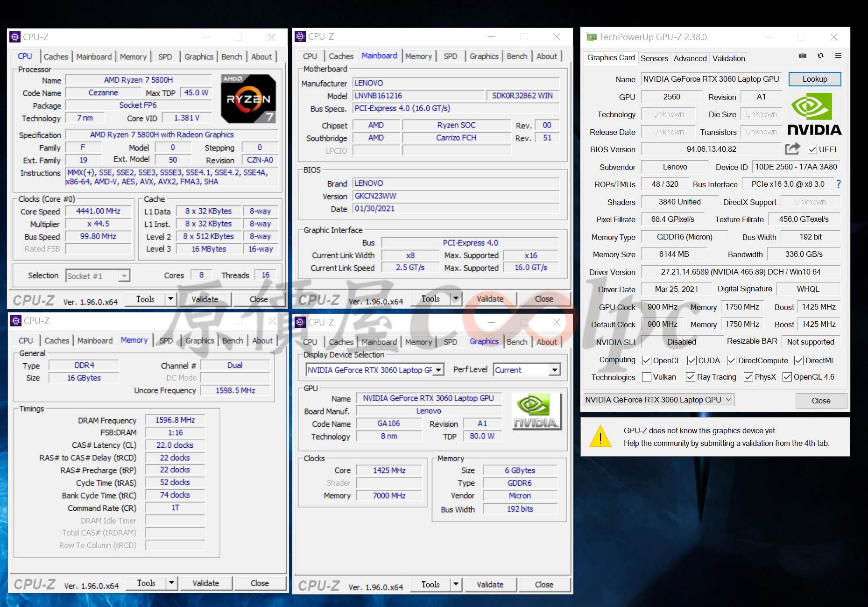Image resolution: width=868 pixels, height=607 pixels.
Task: Open Graphics tab in CPU window
Action: [199, 56]
